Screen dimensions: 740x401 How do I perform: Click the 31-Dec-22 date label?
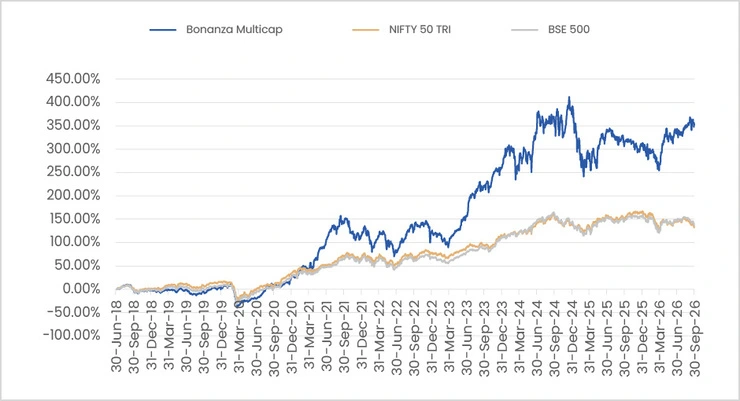pyautogui.click(x=432, y=336)
